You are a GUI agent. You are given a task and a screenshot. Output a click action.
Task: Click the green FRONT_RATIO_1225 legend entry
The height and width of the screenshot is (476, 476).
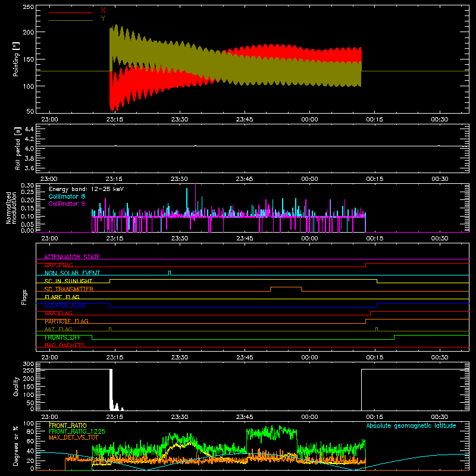click(x=77, y=431)
